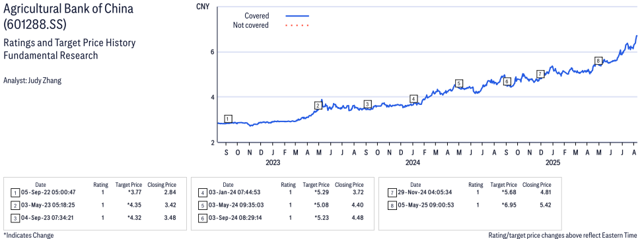Image resolution: width=644 pixels, height=239 pixels.
Task: Click the 'Analyst: Judy Zhang' line
Action: click(x=32, y=81)
